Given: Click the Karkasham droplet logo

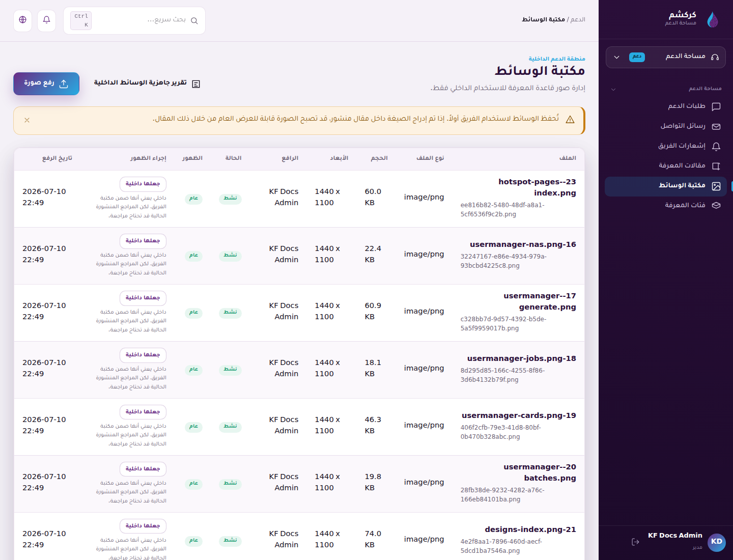Looking at the screenshot, I should 713,19.
